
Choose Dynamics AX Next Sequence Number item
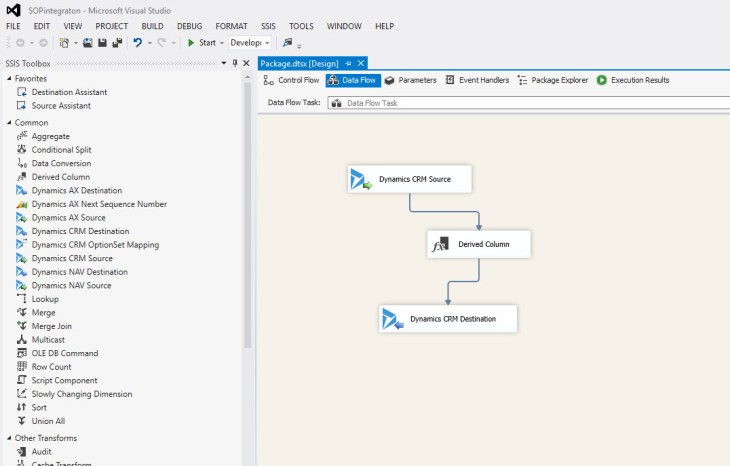(x=98, y=204)
